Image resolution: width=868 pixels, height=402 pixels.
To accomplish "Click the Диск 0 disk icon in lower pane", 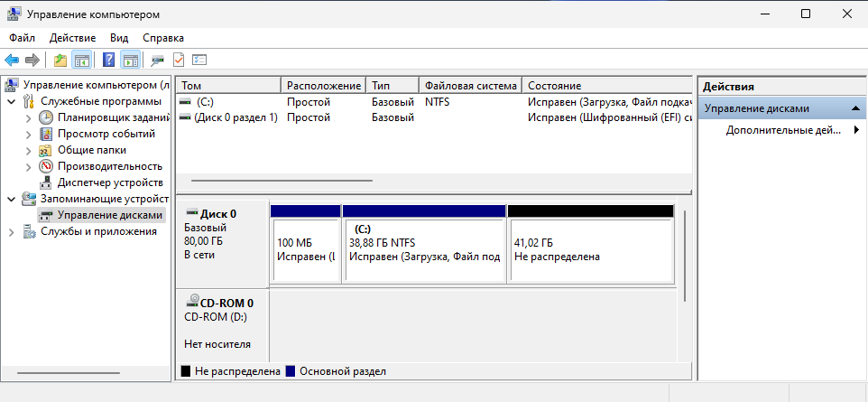I will 191,211.
